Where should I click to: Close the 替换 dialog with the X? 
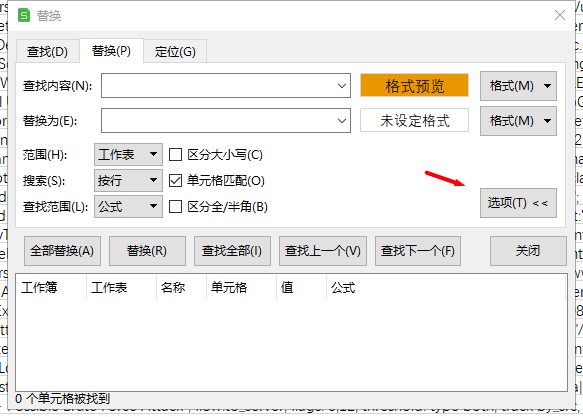[560, 15]
